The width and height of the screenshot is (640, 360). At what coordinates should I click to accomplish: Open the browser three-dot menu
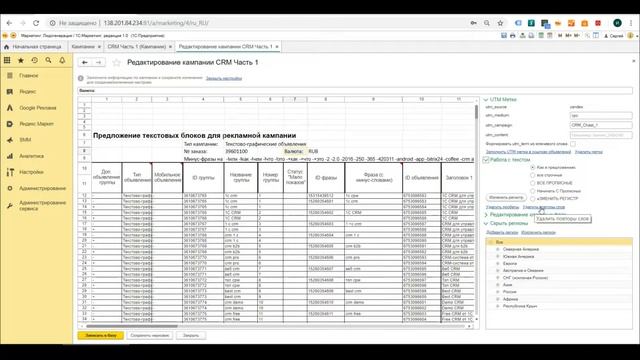pyautogui.click(x=631, y=23)
